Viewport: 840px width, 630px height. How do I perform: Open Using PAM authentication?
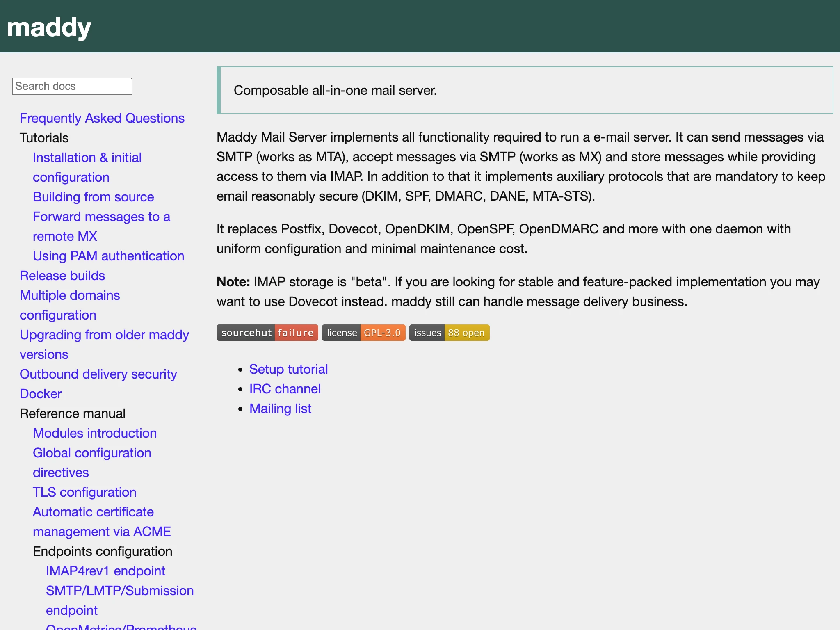pos(108,256)
